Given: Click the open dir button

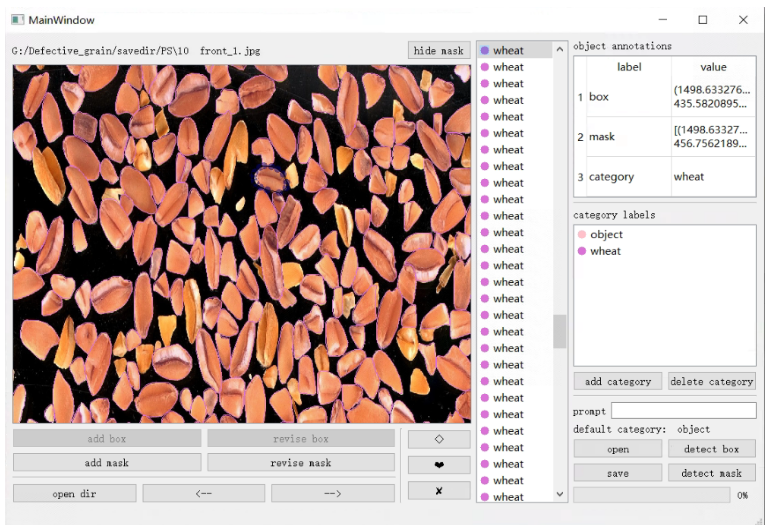Looking at the screenshot, I should [75, 493].
